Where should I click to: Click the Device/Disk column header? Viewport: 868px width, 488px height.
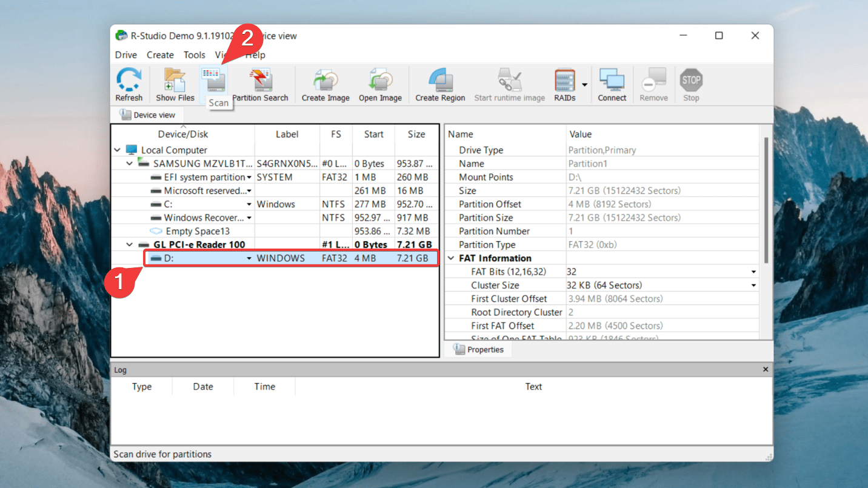[x=183, y=134]
